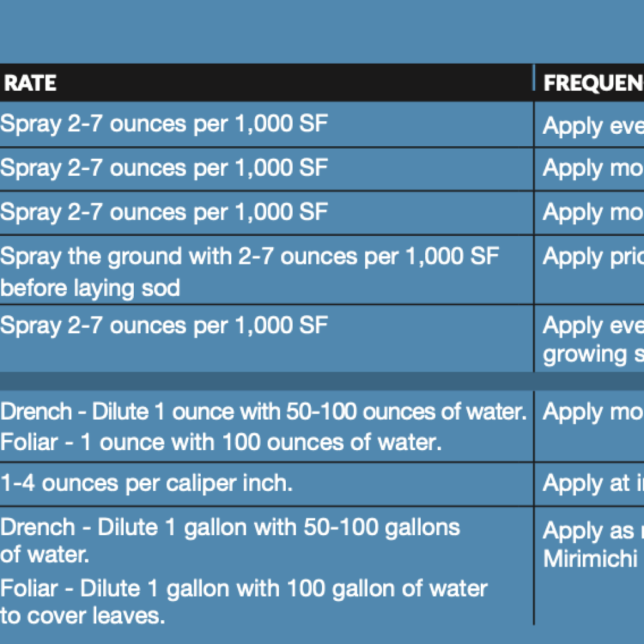644x644 pixels.
Task: Click "Foliar - Dilute 1 gallon with 100 gallon" line
Action: [x=244, y=588]
